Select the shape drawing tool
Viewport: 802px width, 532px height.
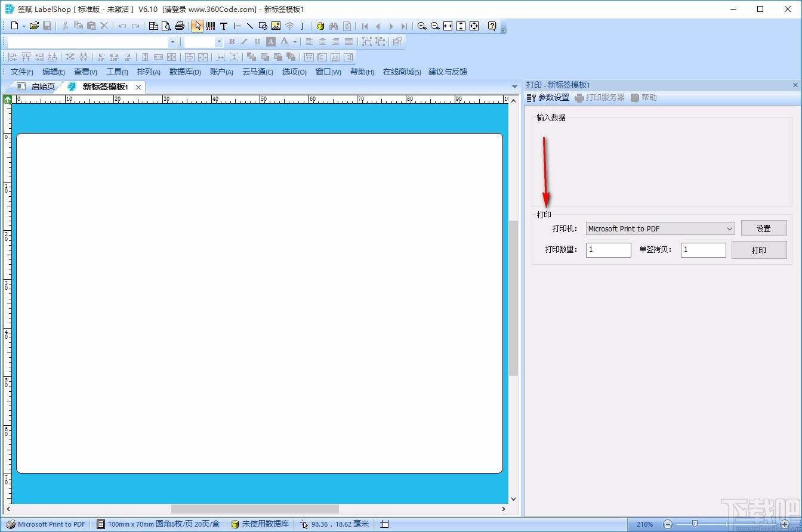click(263, 26)
